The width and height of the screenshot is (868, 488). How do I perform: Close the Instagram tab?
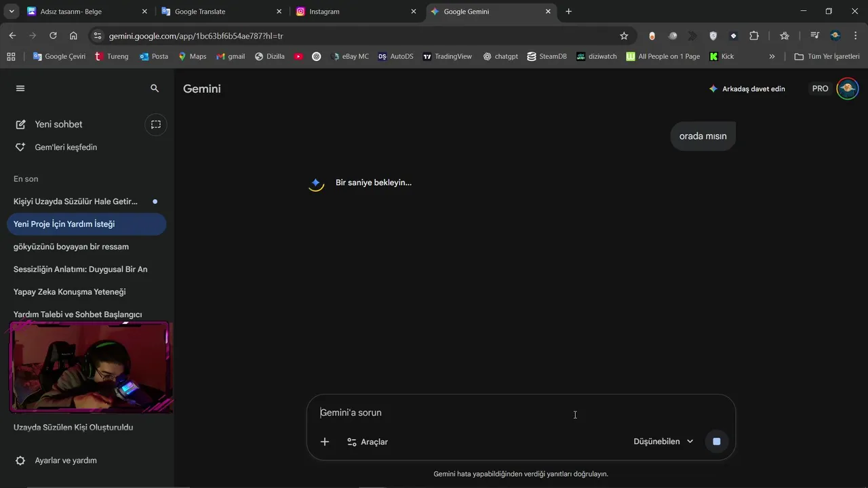(x=414, y=12)
